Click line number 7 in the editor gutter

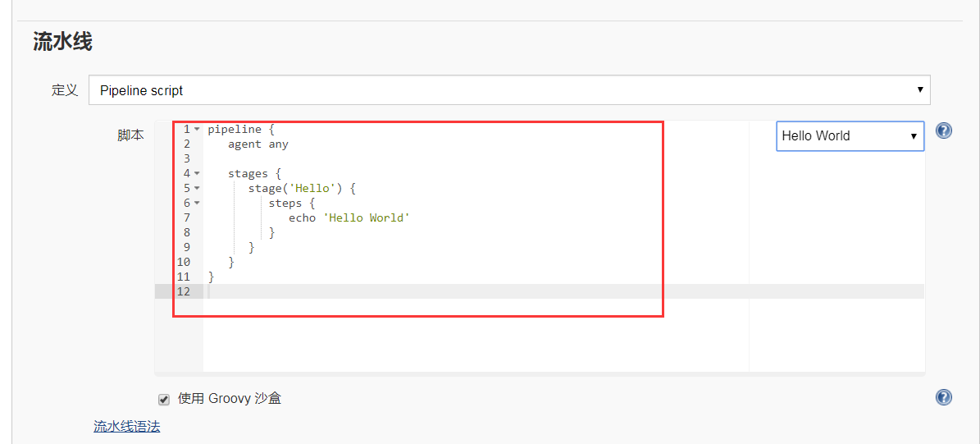click(x=187, y=217)
